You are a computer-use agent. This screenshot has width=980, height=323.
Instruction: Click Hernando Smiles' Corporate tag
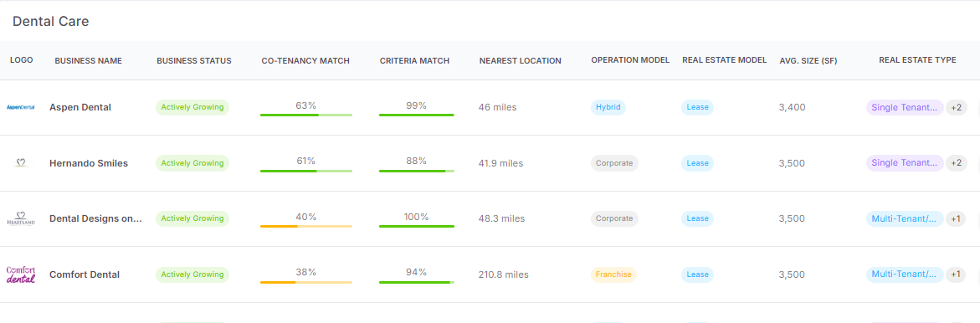pyautogui.click(x=614, y=163)
